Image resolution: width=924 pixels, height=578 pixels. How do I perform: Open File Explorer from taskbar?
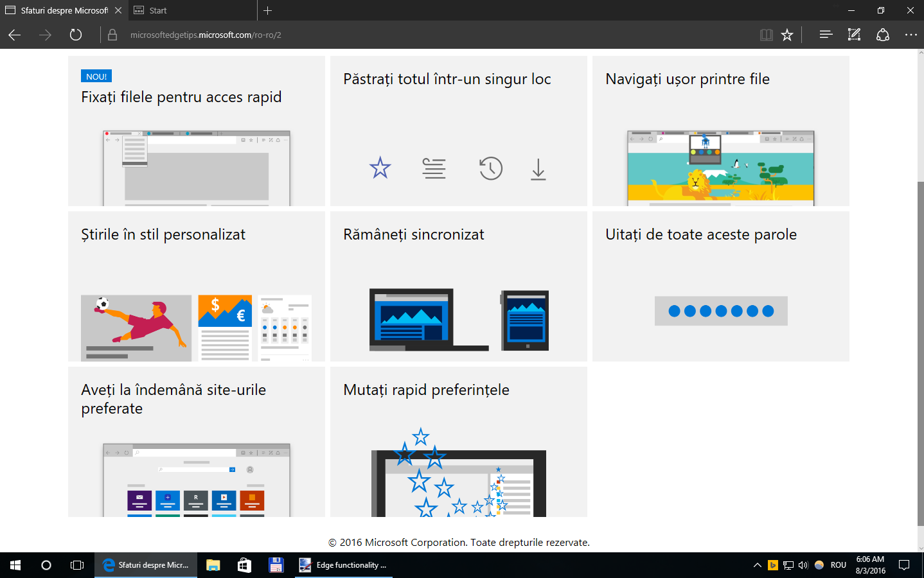point(213,565)
